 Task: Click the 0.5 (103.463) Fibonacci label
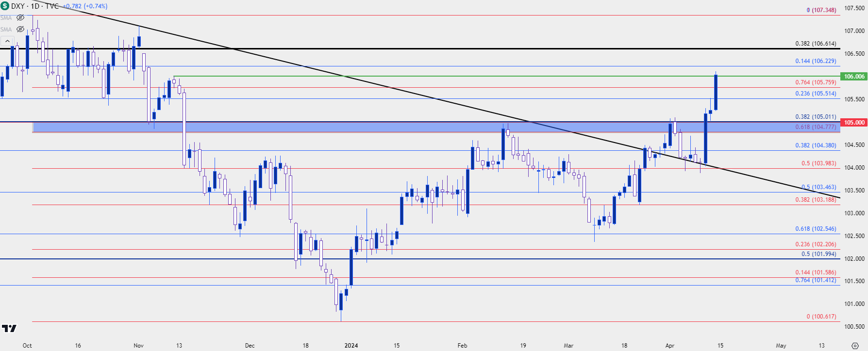[819, 187]
